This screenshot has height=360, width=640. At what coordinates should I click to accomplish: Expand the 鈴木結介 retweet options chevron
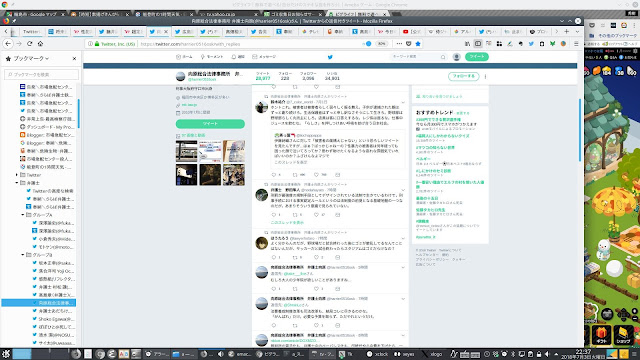tap(403, 102)
